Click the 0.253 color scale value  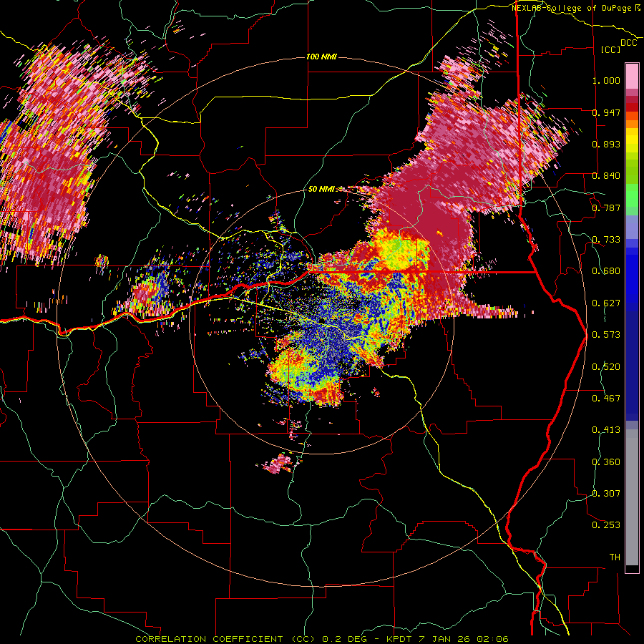[606, 525]
